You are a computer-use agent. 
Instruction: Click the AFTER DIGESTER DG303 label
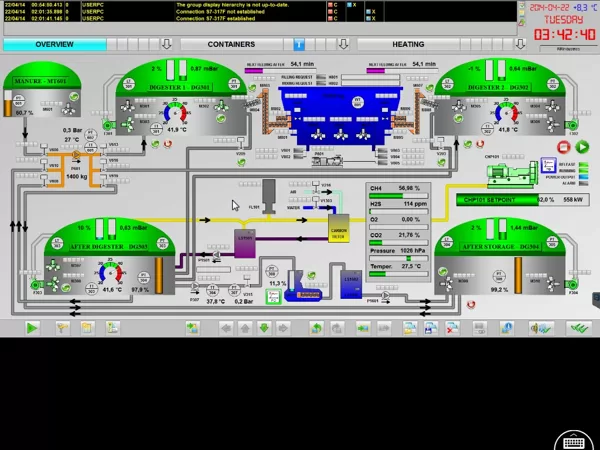(x=109, y=247)
